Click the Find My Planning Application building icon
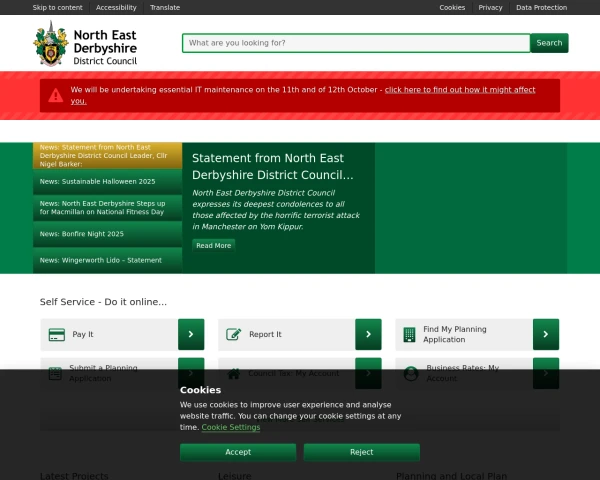 pyautogui.click(x=409, y=335)
